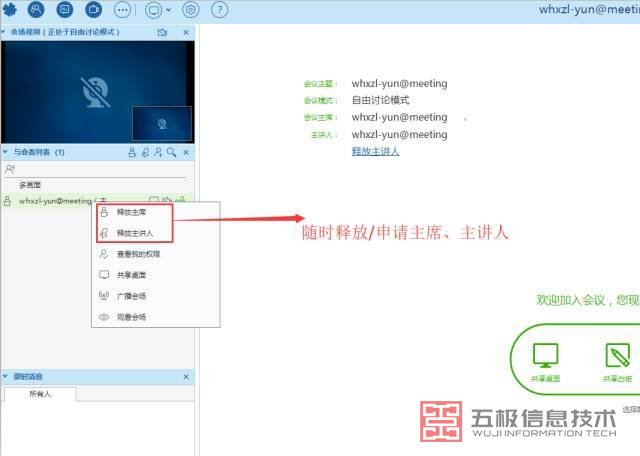Click the whxzl-yun@meeting title bar text
This screenshot has height=456, width=640.
[x=589, y=9]
